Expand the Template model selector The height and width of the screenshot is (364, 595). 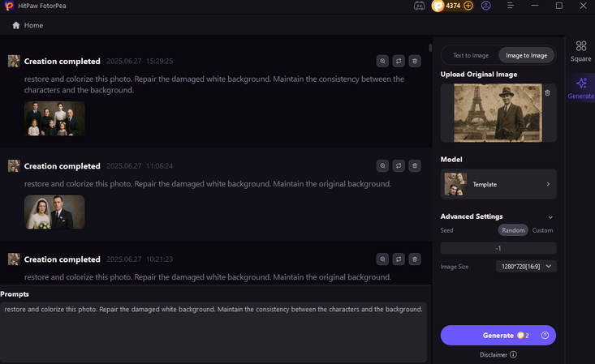click(498, 184)
